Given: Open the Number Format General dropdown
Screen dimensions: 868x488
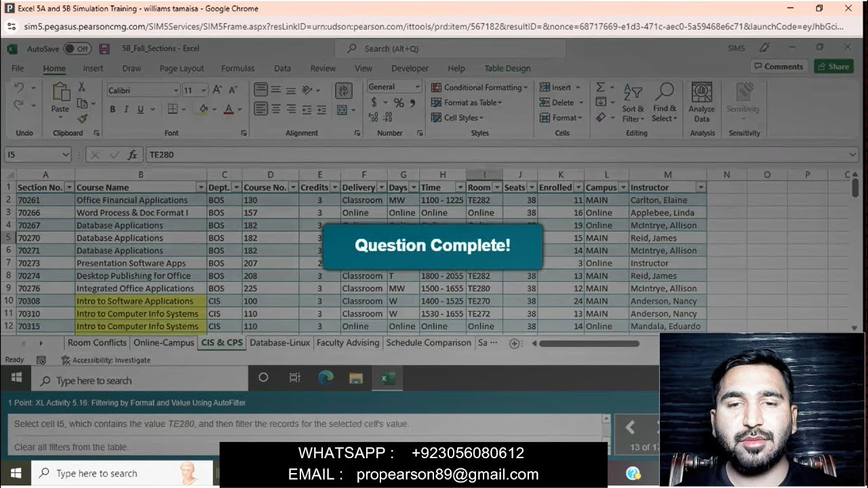Looking at the screenshot, I should 416,87.
